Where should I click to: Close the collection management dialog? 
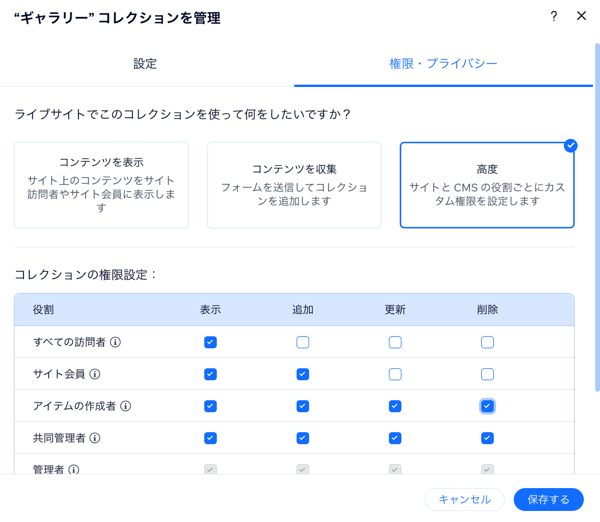pyautogui.click(x=581, y=16)
